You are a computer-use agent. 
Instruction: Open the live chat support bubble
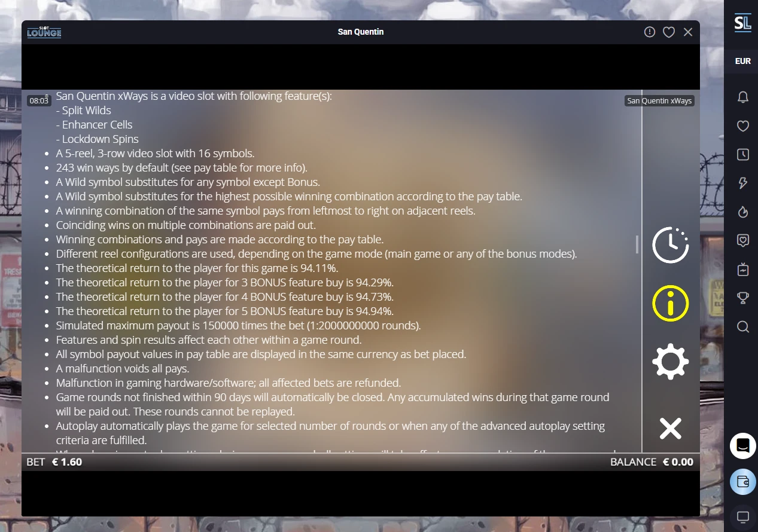743,446
